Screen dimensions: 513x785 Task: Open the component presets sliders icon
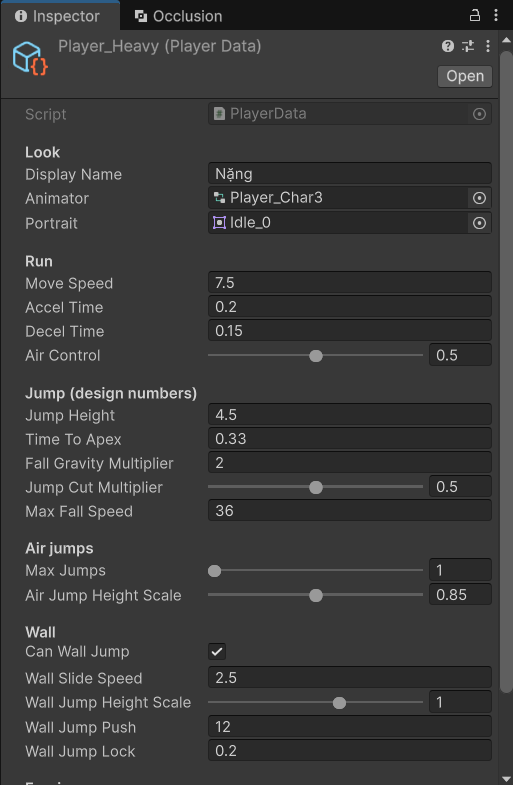[468, 46]
